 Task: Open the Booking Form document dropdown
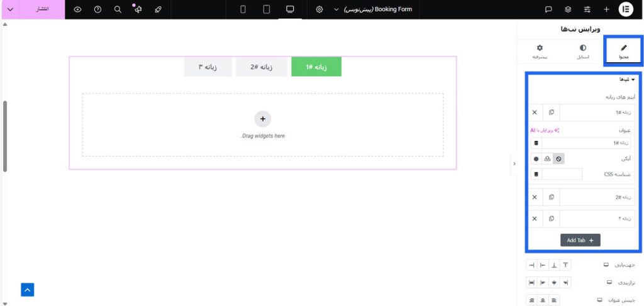(336, 9)
